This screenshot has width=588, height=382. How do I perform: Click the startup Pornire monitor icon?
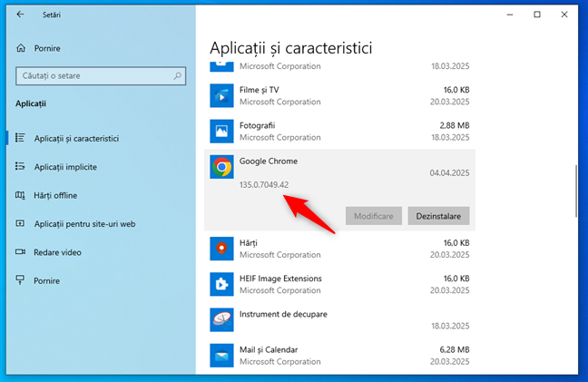click(20, 280)
